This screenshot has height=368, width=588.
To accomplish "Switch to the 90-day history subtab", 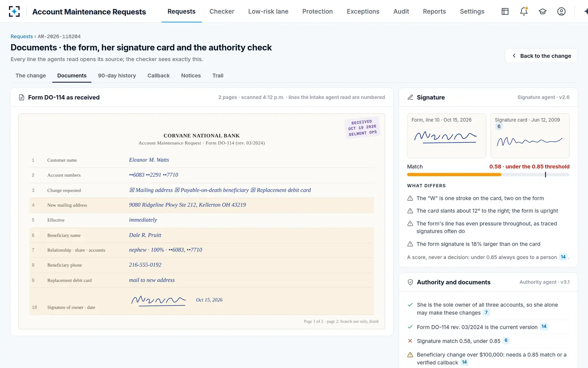I will tap(117, 76).
